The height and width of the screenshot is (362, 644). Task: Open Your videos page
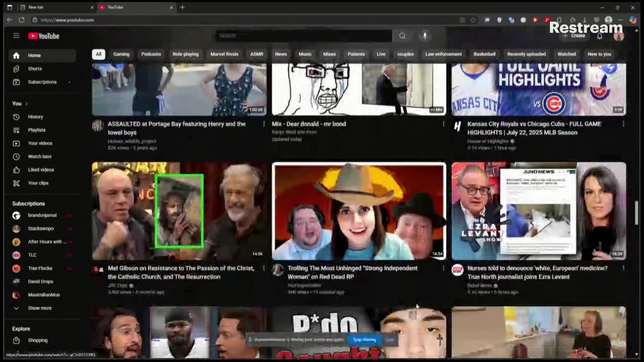tap(42, 143)
